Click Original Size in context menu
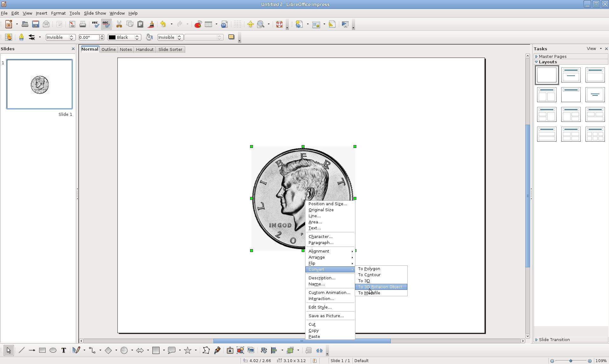Screen dimensions: 609x364 [330, 210]
